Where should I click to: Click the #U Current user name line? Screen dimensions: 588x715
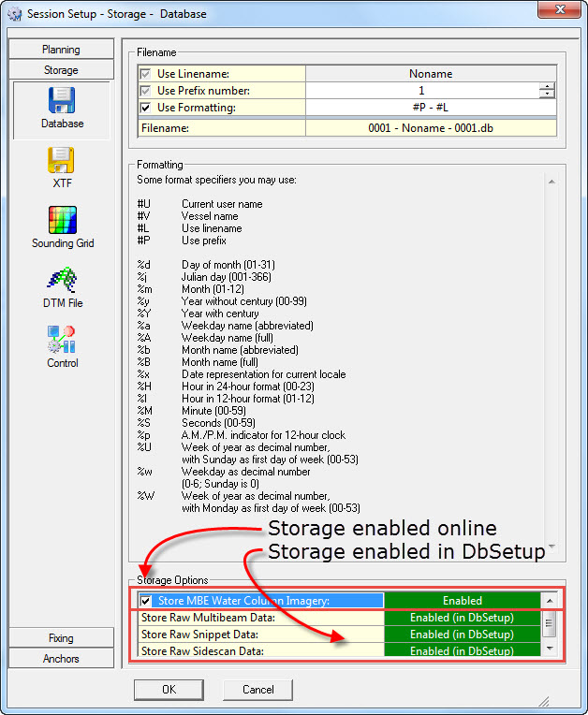(199, 204)
